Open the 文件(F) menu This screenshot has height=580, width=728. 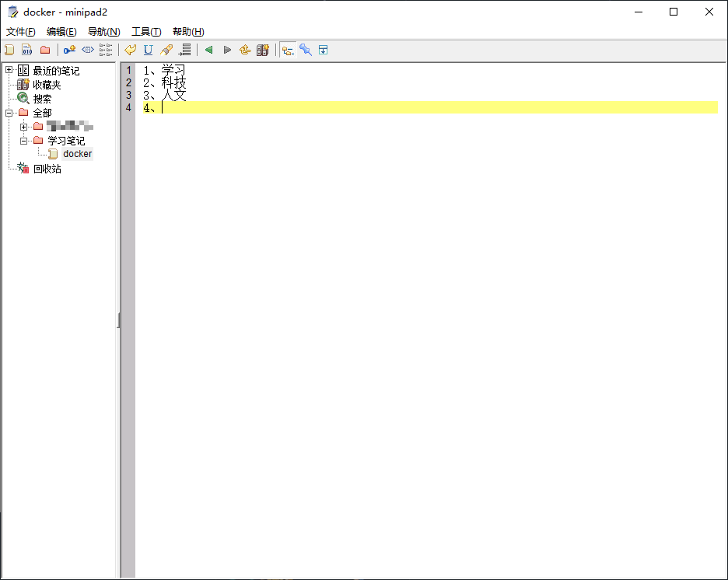pyautogui.click(x=21, y=32)
